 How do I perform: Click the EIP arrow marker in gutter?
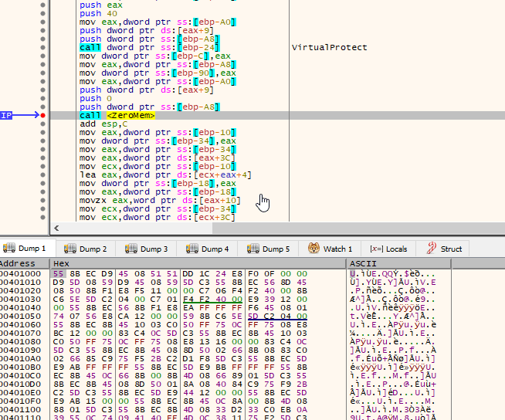[19, 115]
